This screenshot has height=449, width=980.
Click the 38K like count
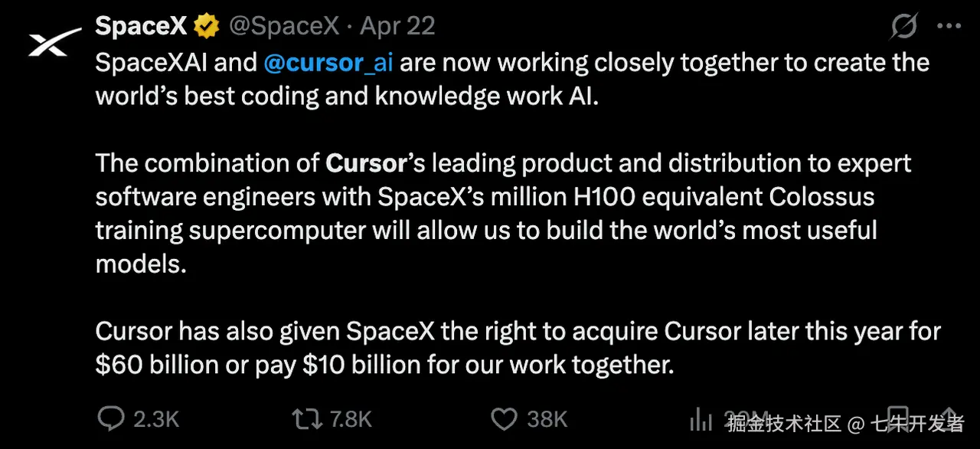tap(547, 419)
